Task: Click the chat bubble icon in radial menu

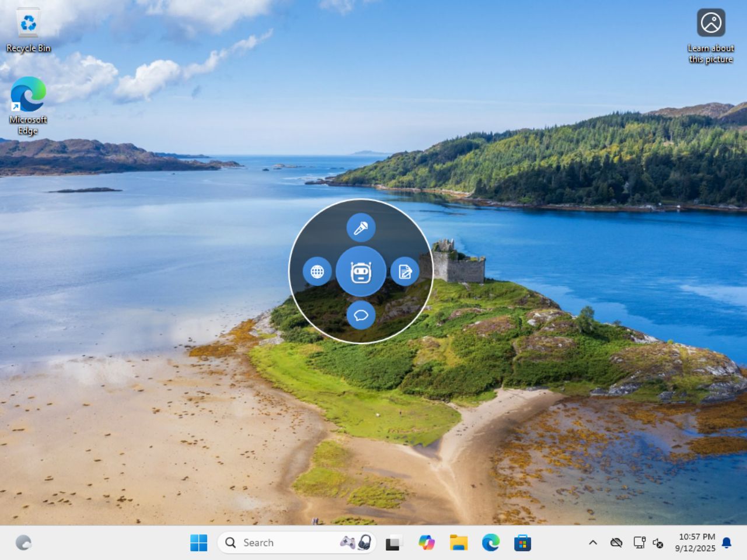Action: (361, 315)
